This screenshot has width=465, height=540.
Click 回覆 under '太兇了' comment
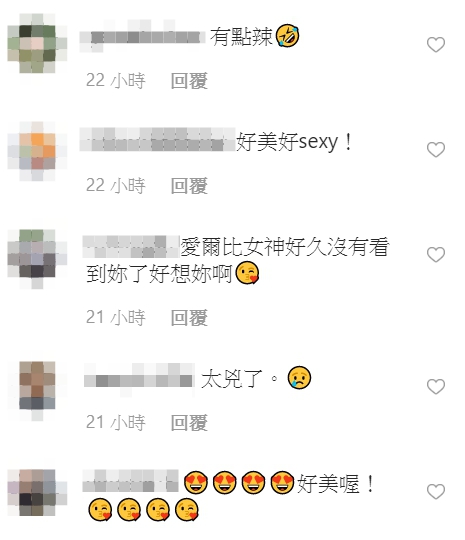(189, 423)
